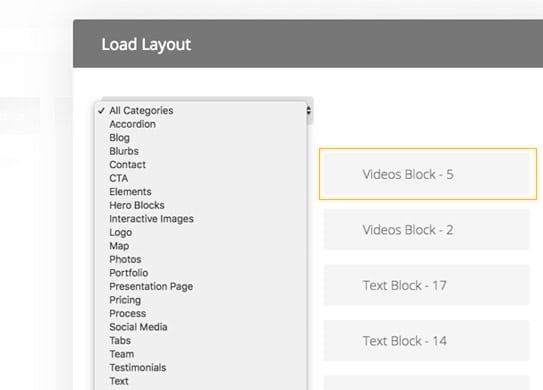Load the Videos Block - 2 layout
The image size is (543, 390).
click(427, 230)
